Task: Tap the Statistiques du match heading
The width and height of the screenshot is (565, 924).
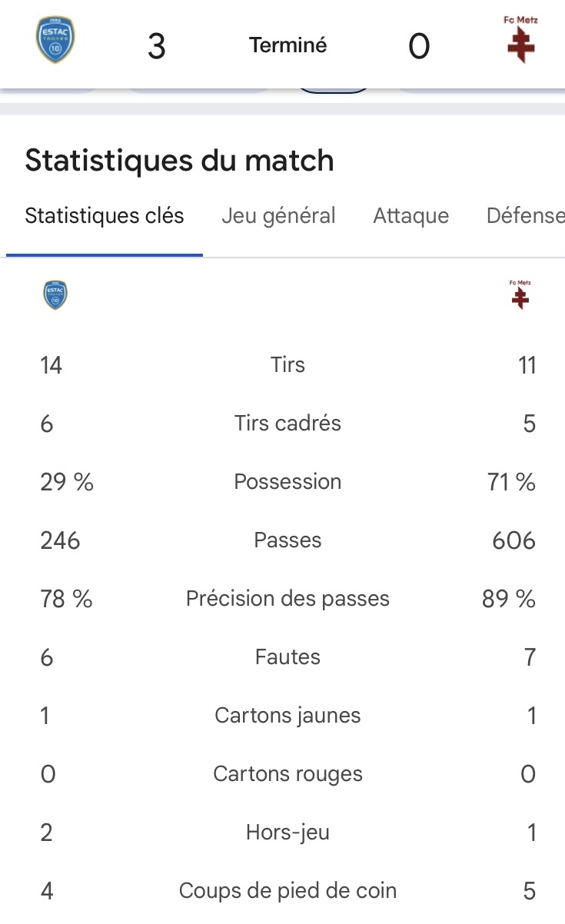Action: coord(180,161)
